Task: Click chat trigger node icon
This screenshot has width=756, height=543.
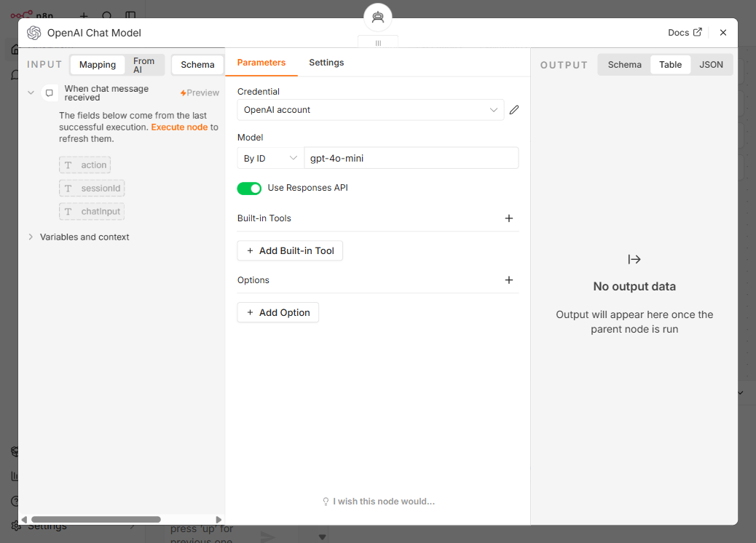Action: [50, 92]
